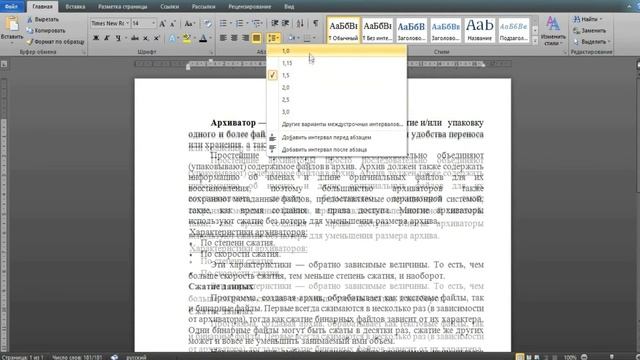This screenshot has width=640, height=360.
Task: Align text to the left
Action: point(223,38)
